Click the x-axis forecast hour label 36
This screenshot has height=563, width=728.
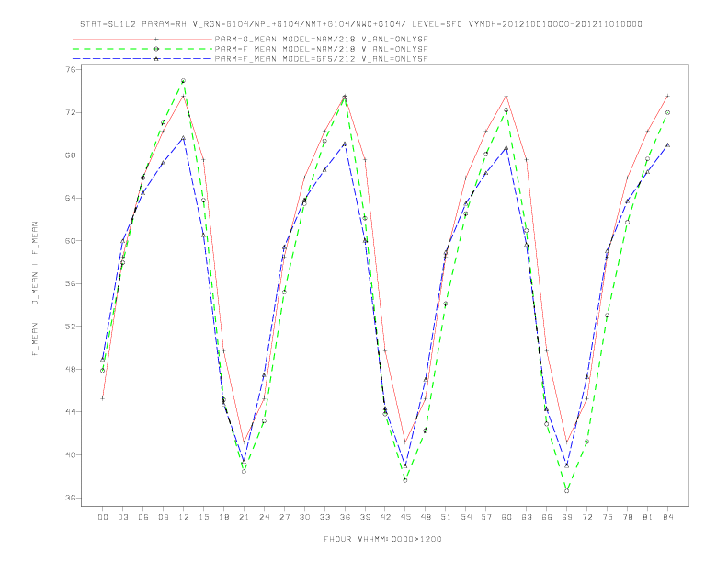345,517
